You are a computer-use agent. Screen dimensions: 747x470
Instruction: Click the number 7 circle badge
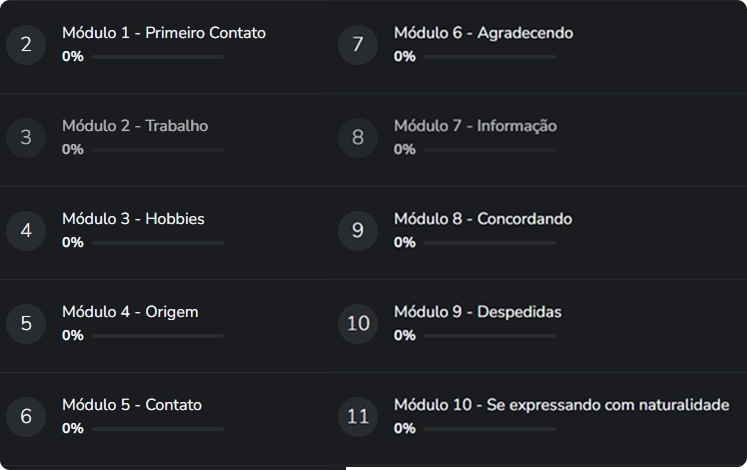click(358, 44)
